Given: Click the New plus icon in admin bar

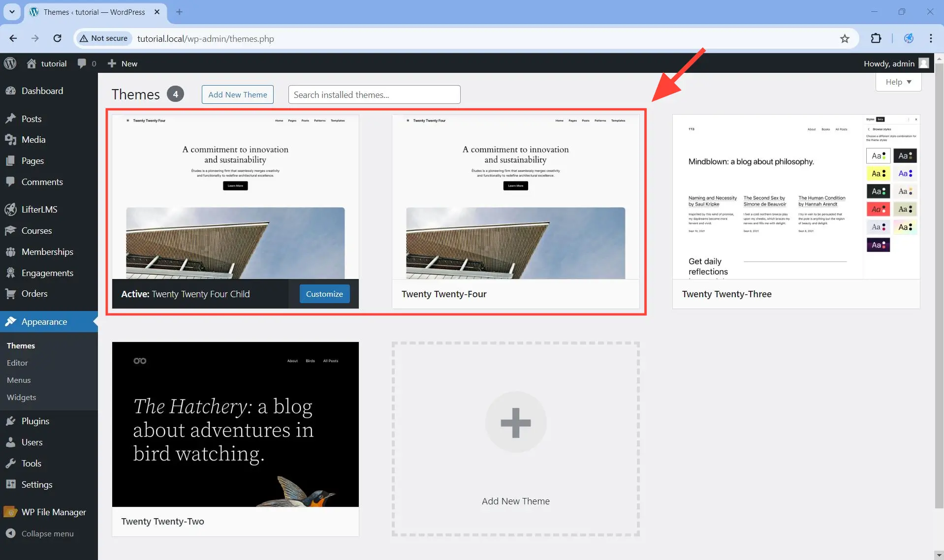Looking at the screenshot, I should tap(112, 63).
